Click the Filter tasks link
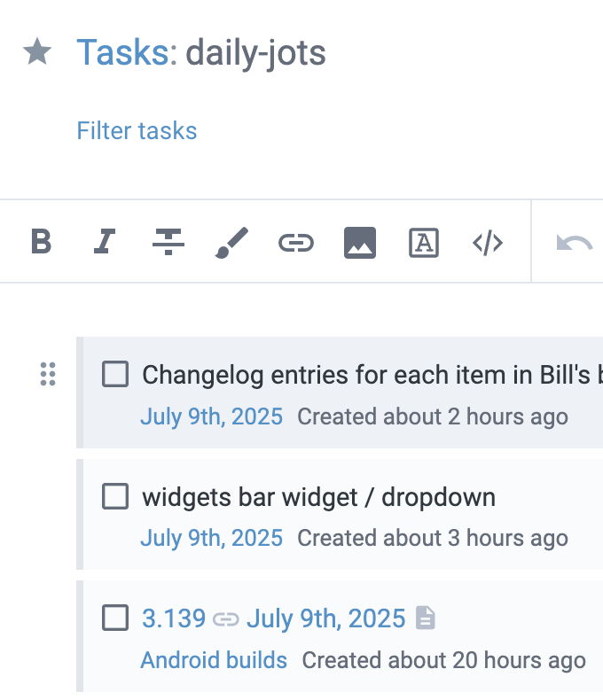603x700 pixels. [x=137, y=131]
